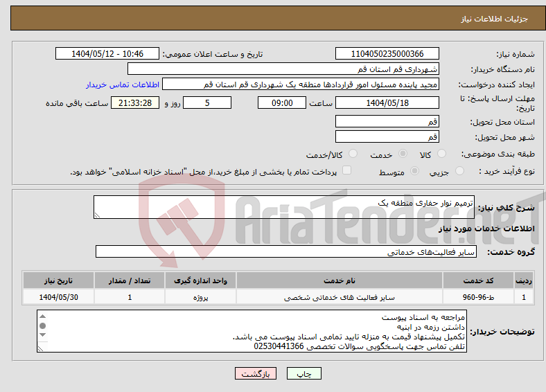
Task: Click the نوع فرآیند خرید label
Action: click(x=507, y=171)
